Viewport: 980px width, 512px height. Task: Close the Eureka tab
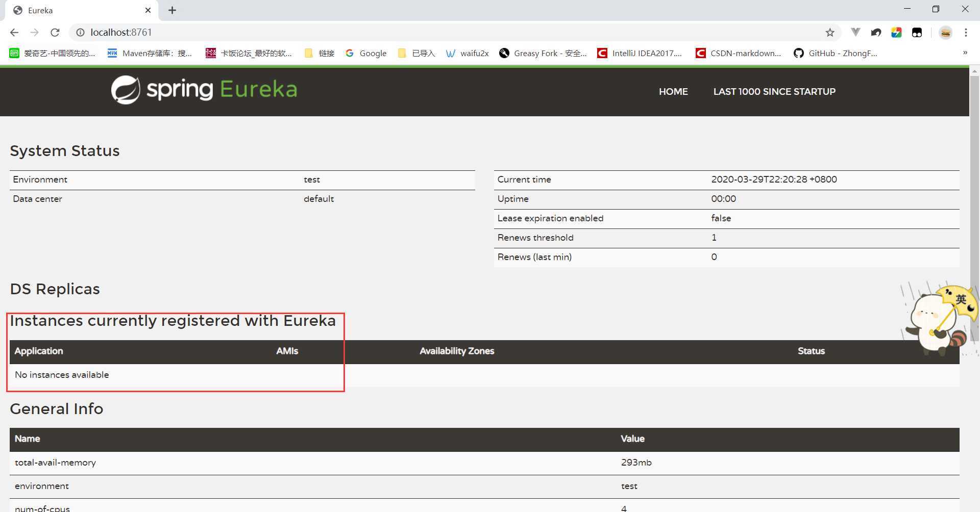tap(148, 10)
